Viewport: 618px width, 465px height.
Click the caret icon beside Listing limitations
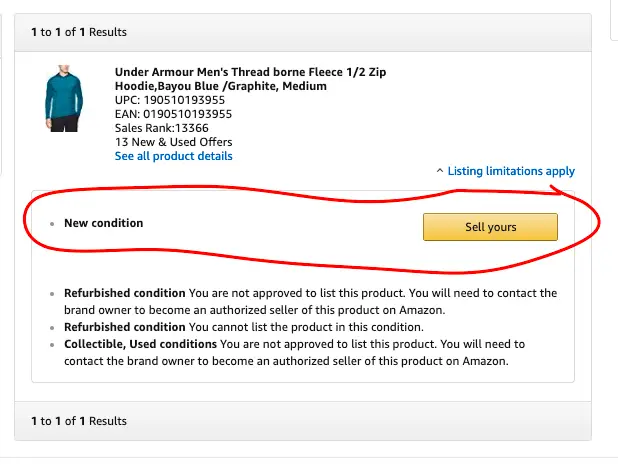(x=440, y=171)
